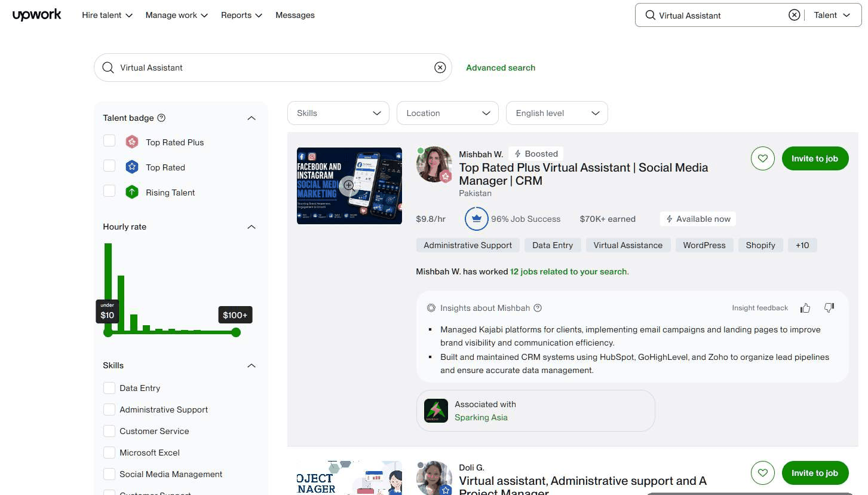Check the Microsoft Excel skill filter
The height and width of the screenshot is (495, 868).
coord(109,453)
